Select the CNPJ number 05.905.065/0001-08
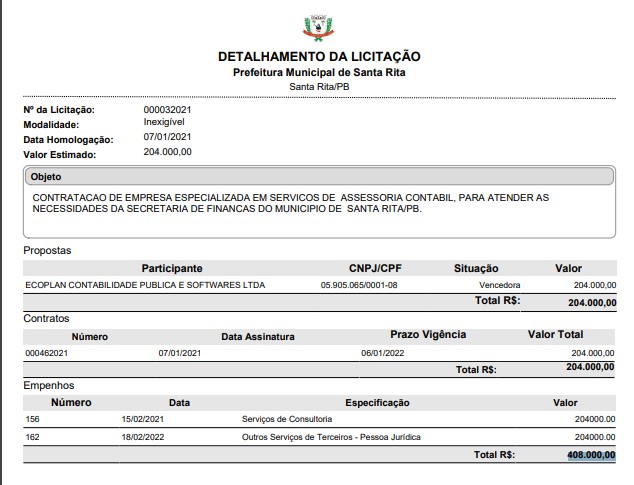Viewport: 634px width, 485px height. click(359, 285)
